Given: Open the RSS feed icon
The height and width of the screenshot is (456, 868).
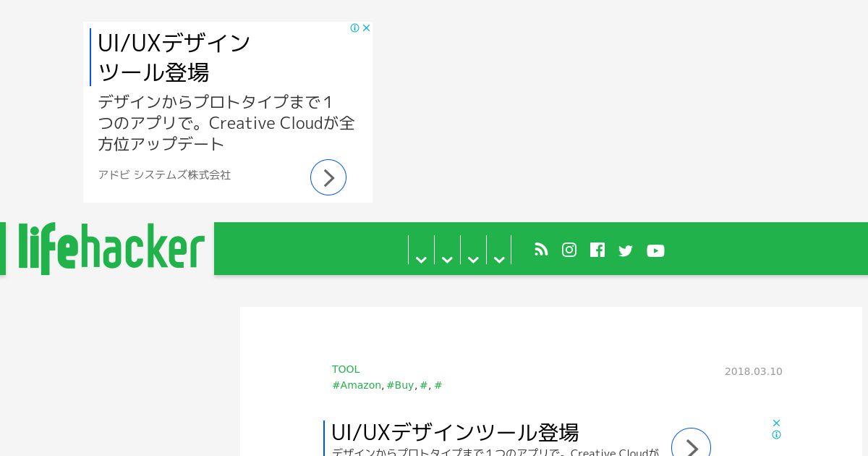Looking at the screenshot, I should point(541,250).
